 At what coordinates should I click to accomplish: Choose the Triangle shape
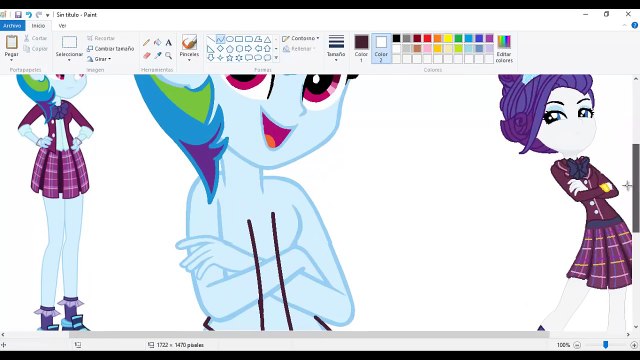[267, 39]
